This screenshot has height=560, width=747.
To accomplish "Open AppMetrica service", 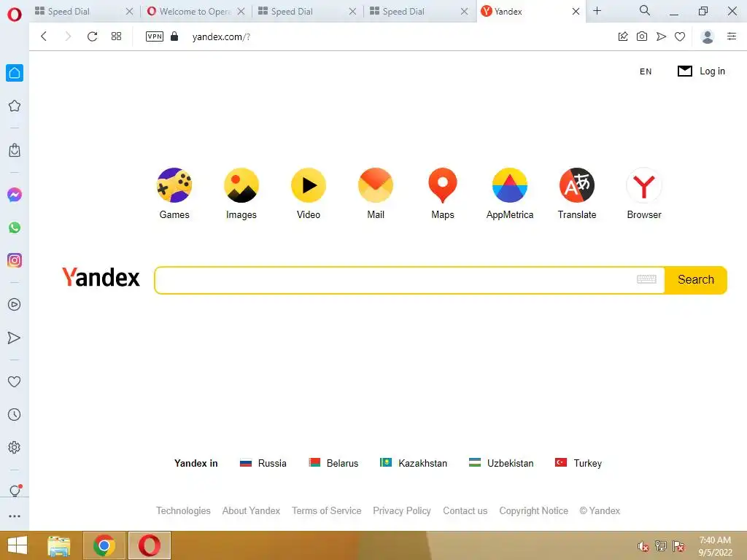I will [510, 193].
